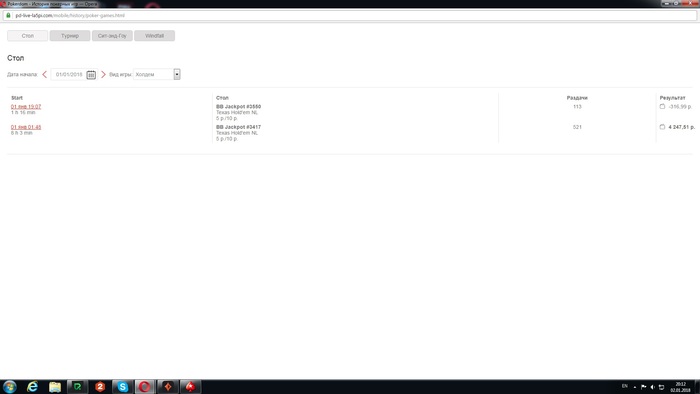Click the 4 247,51 р. result value
700x394 pixels.
(x=682, y=127)
